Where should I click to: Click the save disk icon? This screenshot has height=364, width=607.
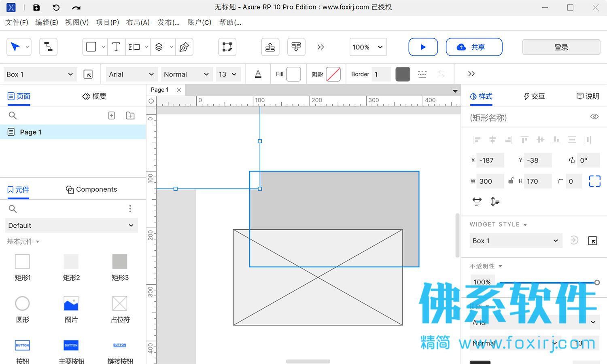(36, 7)
